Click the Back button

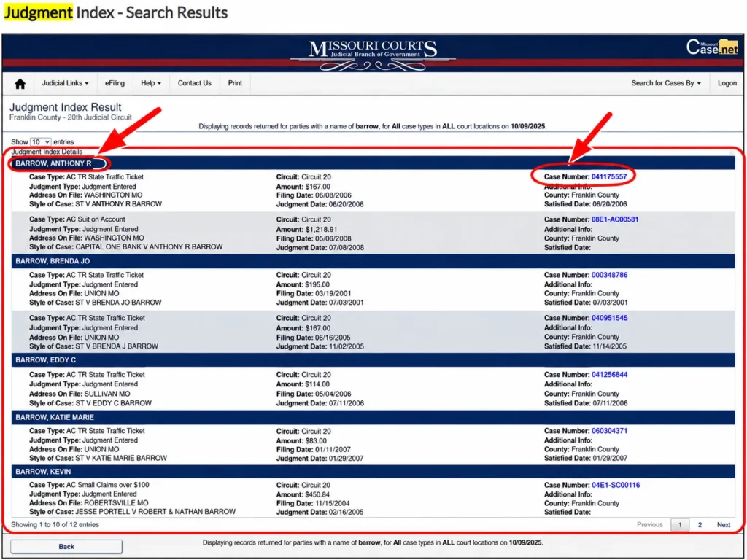pyautogui.click(x=66, y=547)
